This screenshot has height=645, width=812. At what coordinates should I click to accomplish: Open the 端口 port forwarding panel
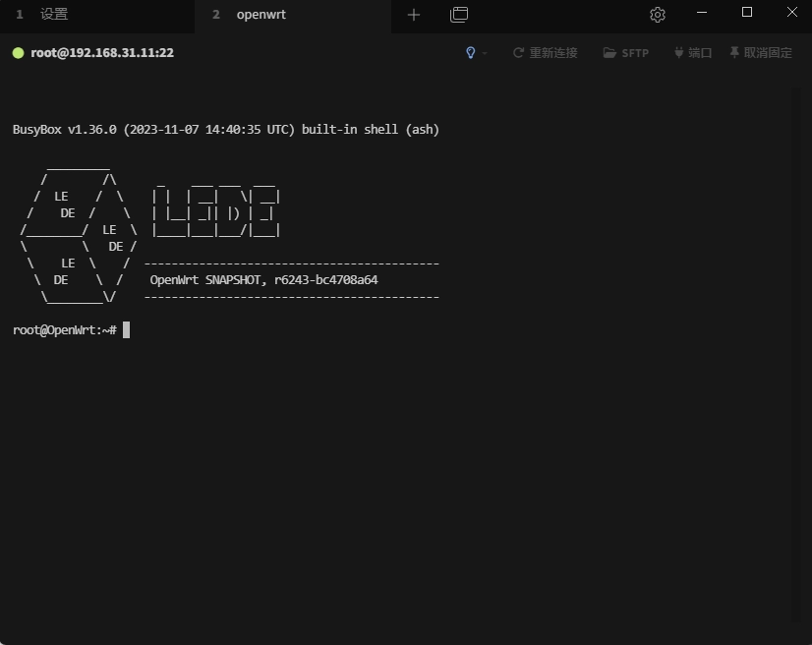click(693, 53)
